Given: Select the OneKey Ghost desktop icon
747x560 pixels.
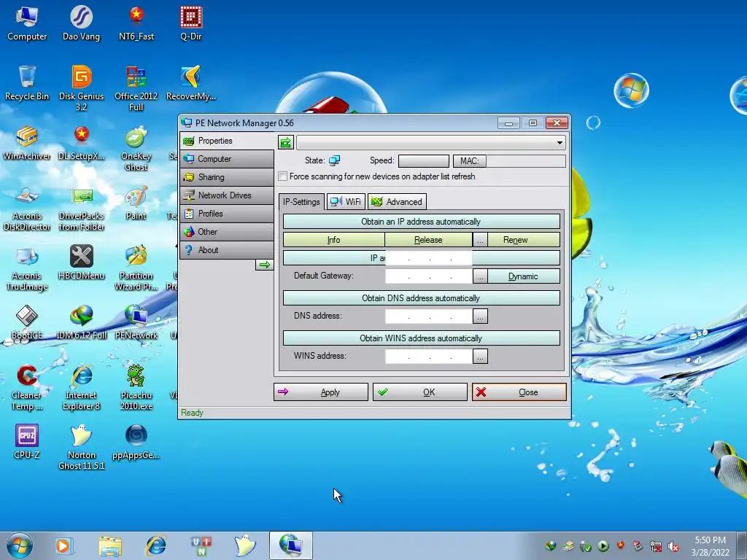Looking at the screenshot, I should click(x=136, y=149).
